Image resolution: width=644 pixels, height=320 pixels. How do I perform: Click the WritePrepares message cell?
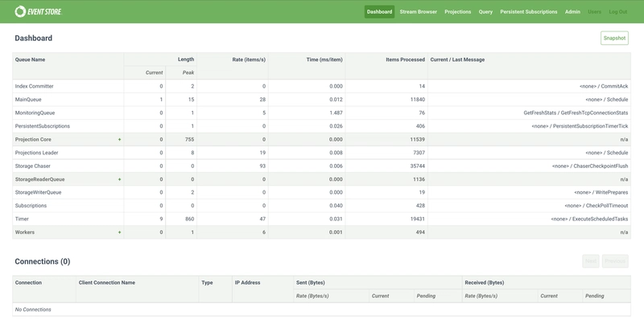pos(601,192)
